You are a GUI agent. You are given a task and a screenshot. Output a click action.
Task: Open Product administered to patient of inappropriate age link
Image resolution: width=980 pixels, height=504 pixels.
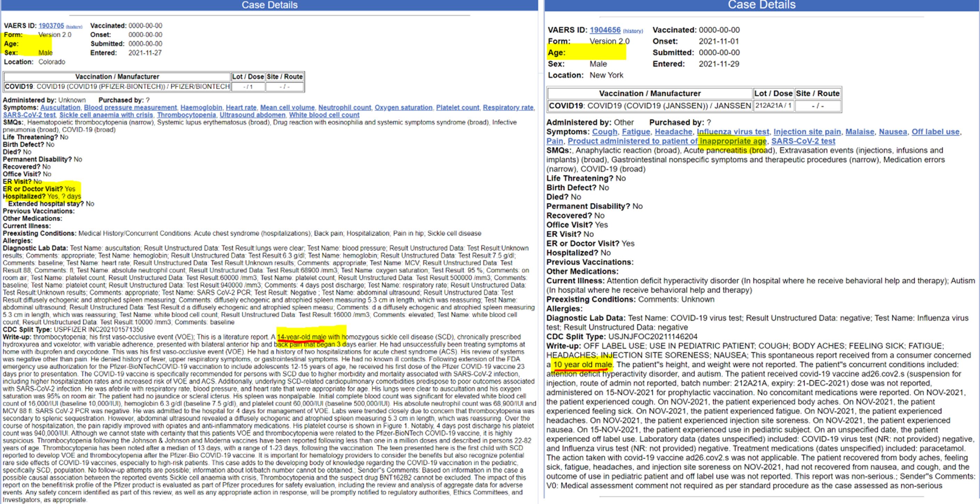pos(667,141)
